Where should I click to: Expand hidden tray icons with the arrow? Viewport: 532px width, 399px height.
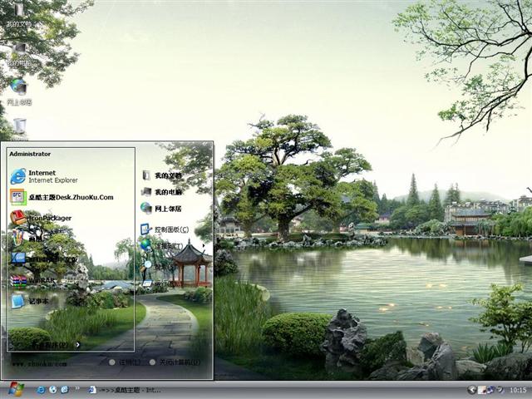pyautogui.click(x=471, y=390)
